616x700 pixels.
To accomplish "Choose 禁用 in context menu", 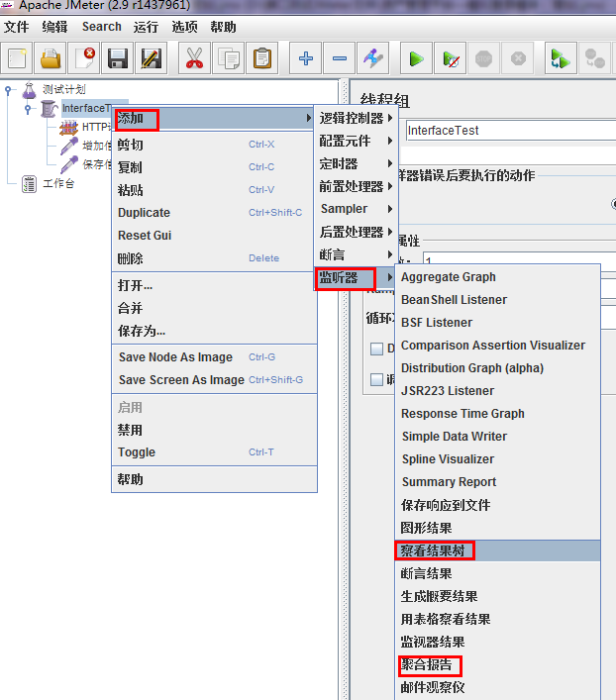I will [215, 430].
